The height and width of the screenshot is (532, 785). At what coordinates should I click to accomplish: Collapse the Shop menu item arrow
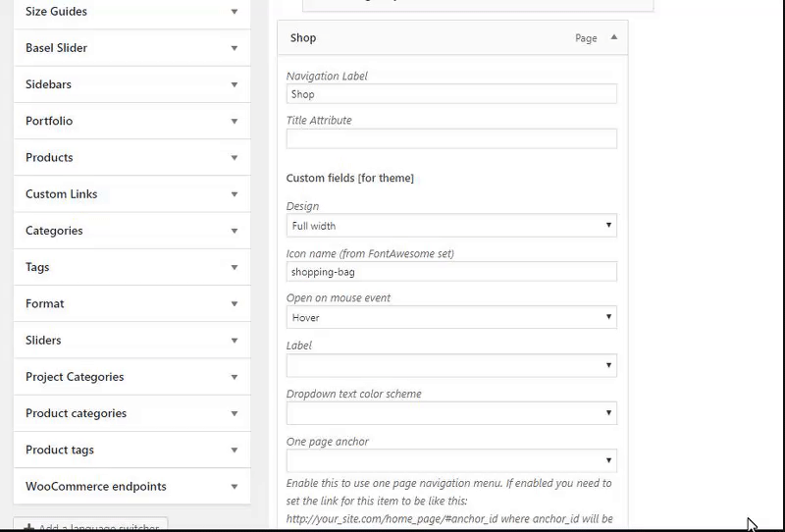pos(614,37)
